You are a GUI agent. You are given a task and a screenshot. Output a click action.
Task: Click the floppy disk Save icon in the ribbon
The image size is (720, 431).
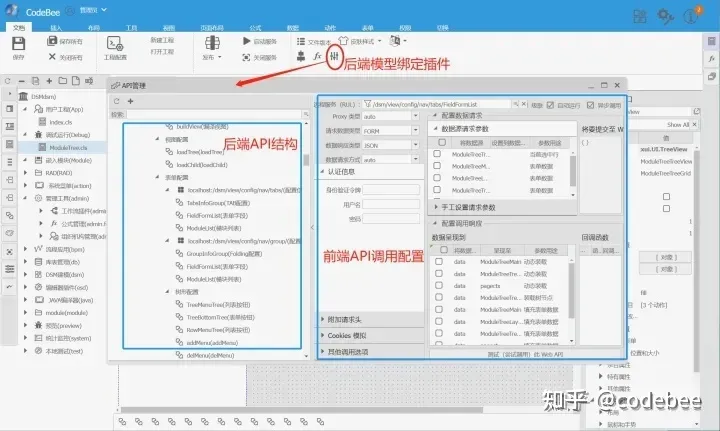(x=18, y=44)
